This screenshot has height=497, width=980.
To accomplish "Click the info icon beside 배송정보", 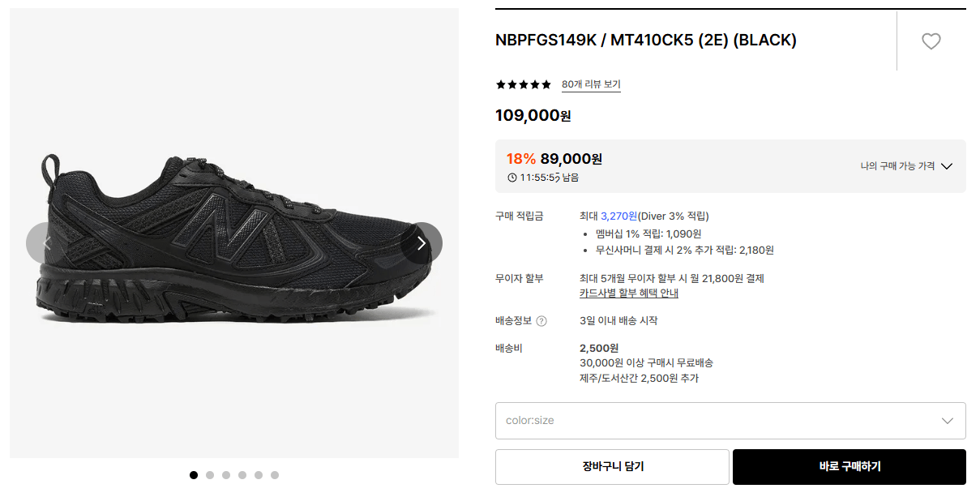I will 540,319.
